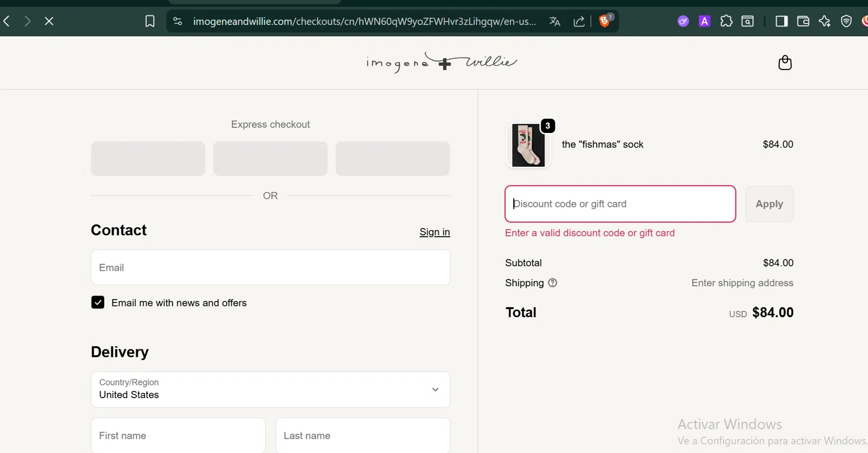868x453 pixels.
Task: Open site settings icon in address bar
Action: [x=178, y=21]
